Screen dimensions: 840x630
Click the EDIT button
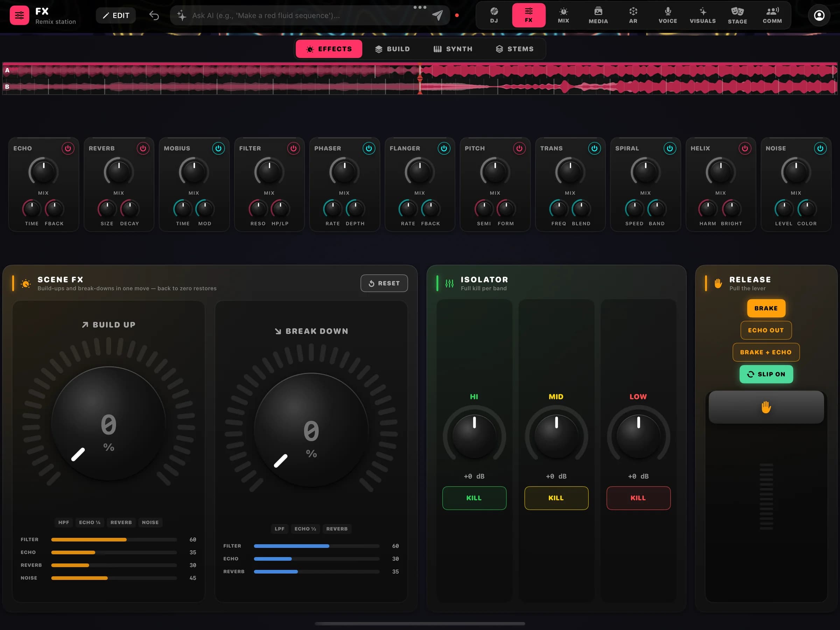[116, 15]
